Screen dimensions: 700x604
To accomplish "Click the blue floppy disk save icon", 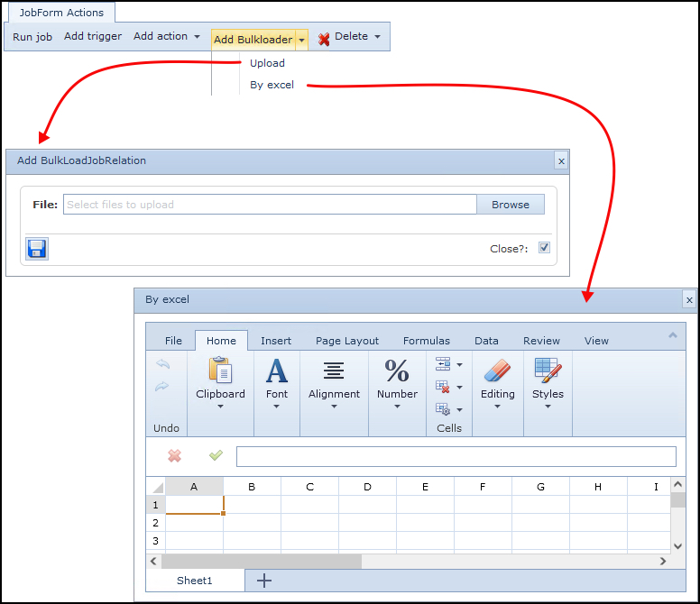I will (x=37, y=249).
